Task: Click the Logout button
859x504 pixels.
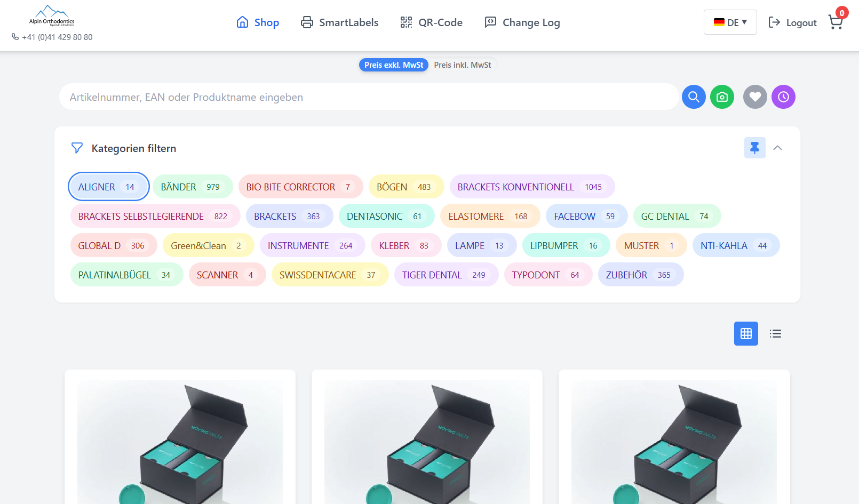Action: [792, 22]
